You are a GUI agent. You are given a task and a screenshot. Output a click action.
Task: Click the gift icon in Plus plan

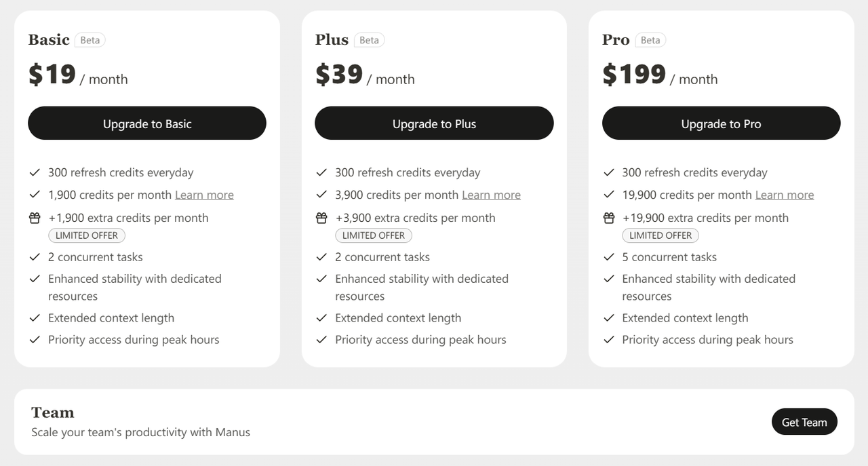coord(321,218)
